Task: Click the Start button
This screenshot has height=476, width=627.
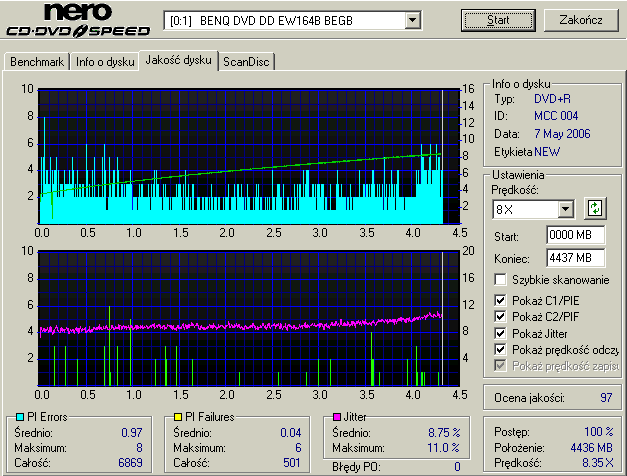Action: (x=498, y=20)
